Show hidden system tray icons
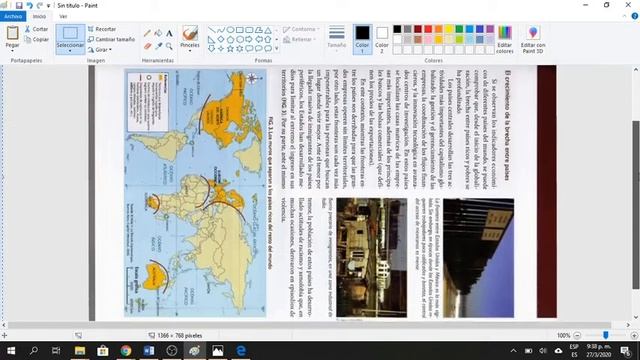Viewport: 640px width, 360px height. point(513,351)
